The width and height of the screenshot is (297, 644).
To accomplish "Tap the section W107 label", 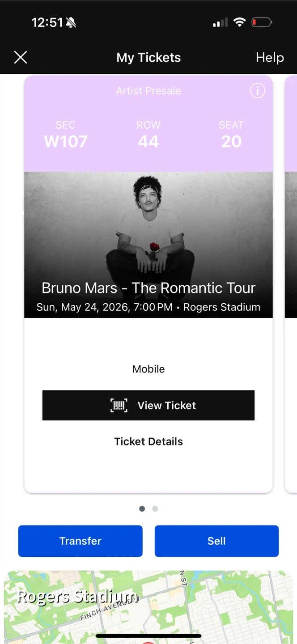I will point(66,142).
